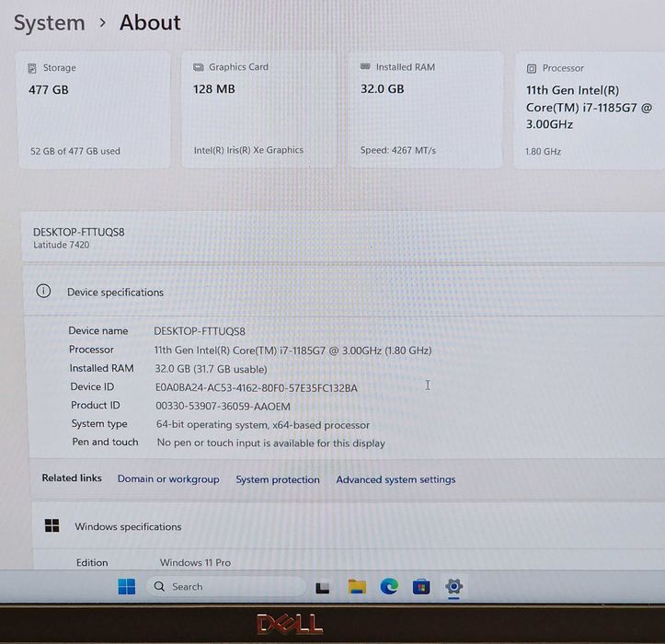Open File Explorer from taskbar
The image size is (665, 644).
pos(357,587)
